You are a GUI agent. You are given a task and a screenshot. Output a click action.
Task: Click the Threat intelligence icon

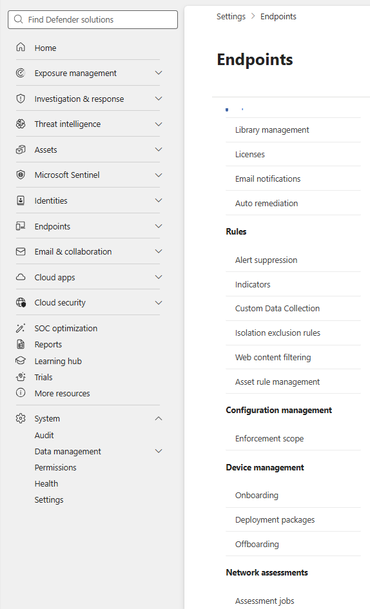[x=21, y=124]
